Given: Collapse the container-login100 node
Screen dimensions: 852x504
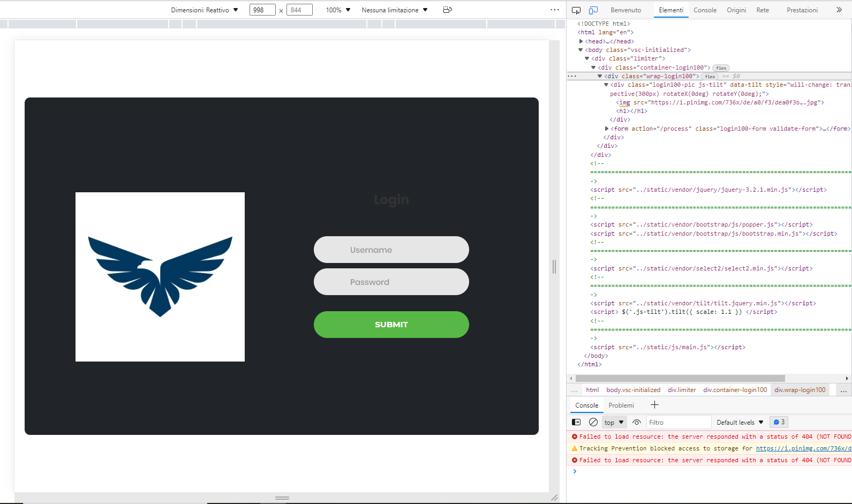Looking at the screenshot, I should (x=593, y=67).
